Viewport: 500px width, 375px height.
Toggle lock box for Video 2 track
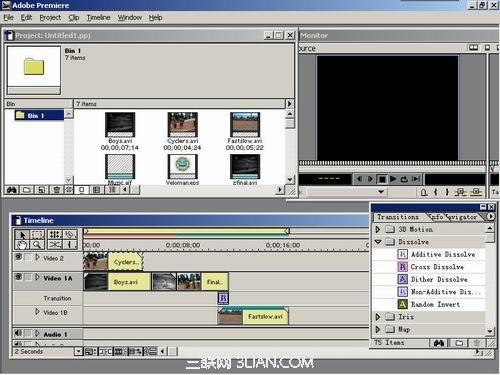[29, 257]
